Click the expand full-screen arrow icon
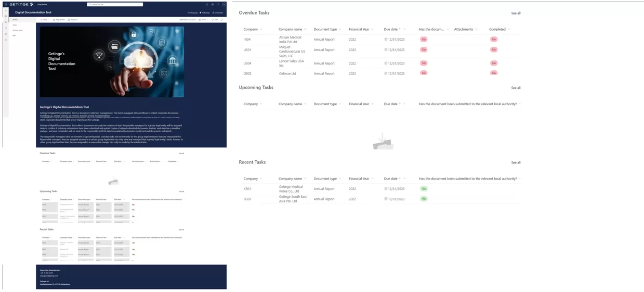The width and height of the screenshot is (644, 292). pos(222,20)
